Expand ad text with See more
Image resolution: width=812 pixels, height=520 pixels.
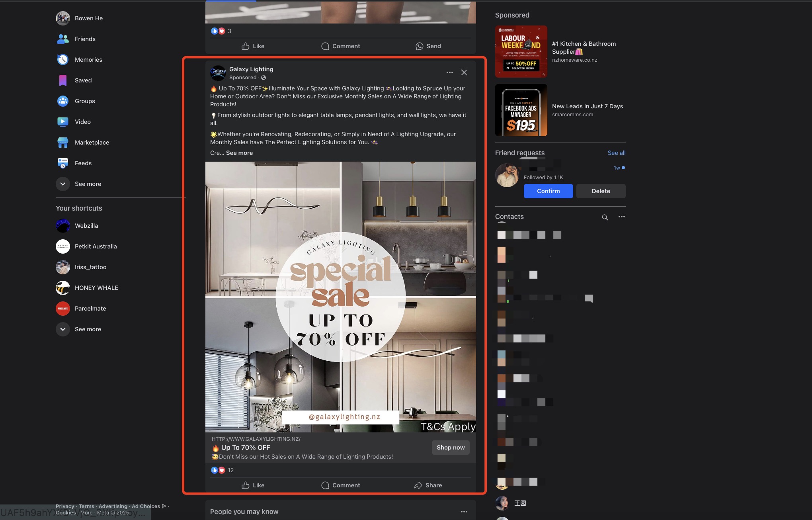coord(239,153)
